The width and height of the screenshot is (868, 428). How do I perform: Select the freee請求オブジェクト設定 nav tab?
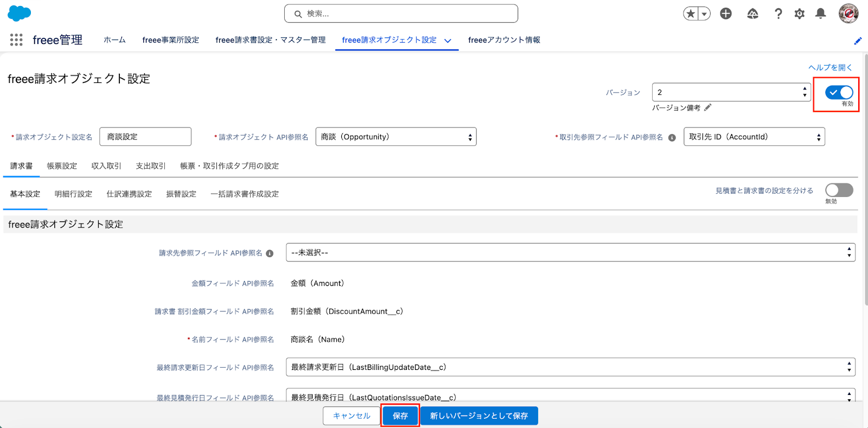[389, 40]
